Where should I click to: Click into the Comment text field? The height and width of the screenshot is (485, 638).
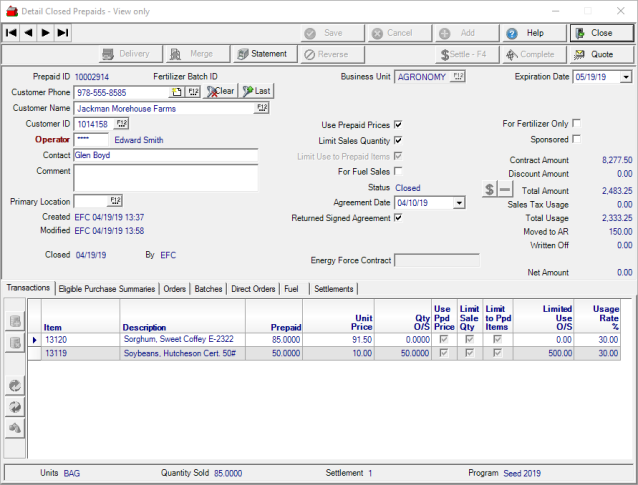click(166, 177)
